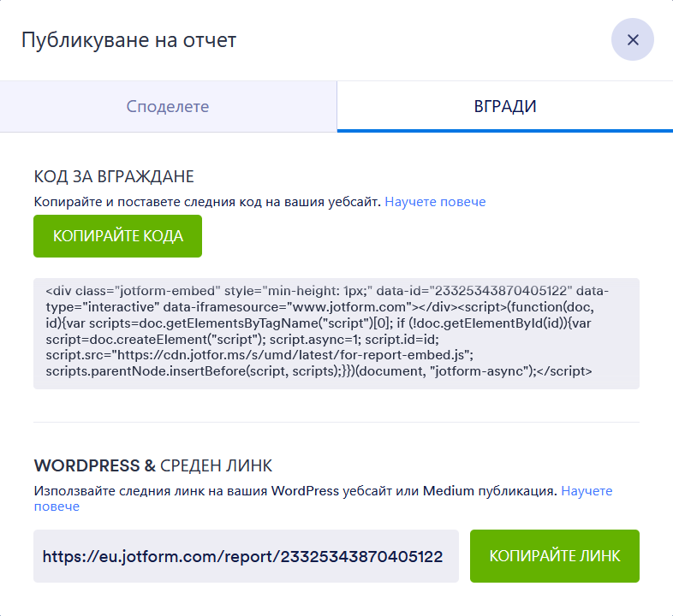This screenshot has height=616, width=673.
Task: Click inside the embed code text box
Action: point(336,334)
